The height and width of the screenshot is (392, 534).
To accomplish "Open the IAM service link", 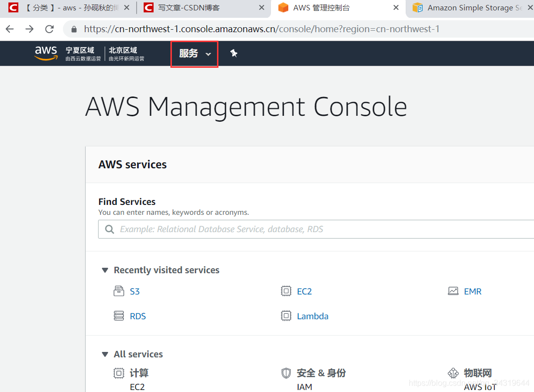I will pos(304,387).
